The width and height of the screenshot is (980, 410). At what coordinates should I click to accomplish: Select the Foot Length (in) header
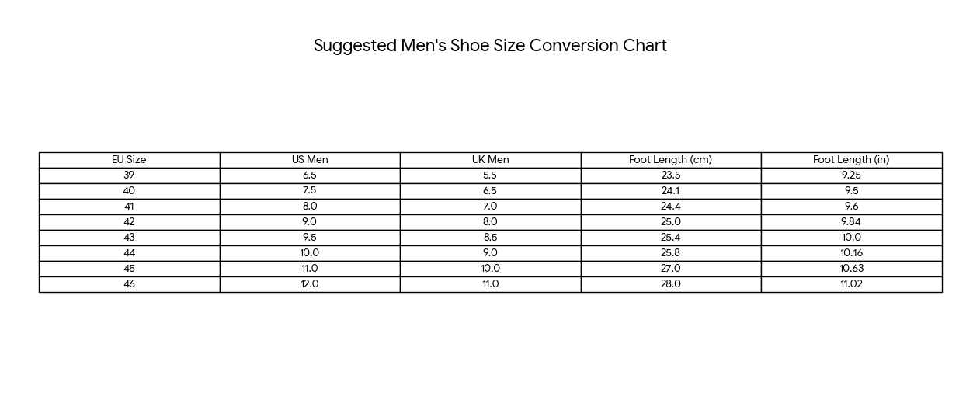pyautogui.click(x=851, y=160)
